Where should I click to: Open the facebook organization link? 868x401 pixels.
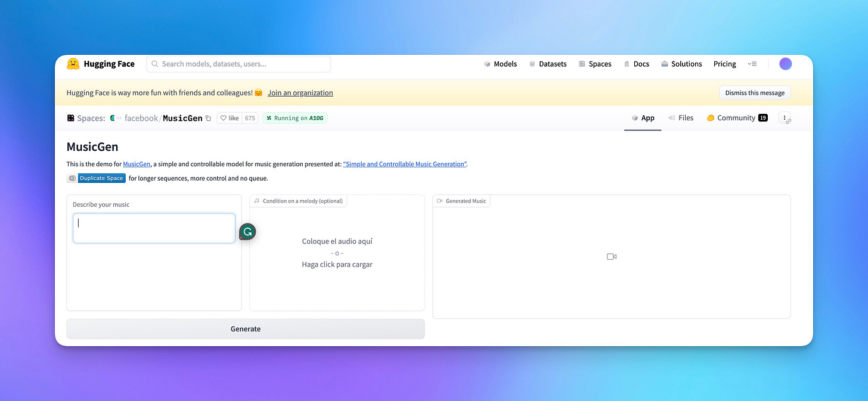click(141, 118)
